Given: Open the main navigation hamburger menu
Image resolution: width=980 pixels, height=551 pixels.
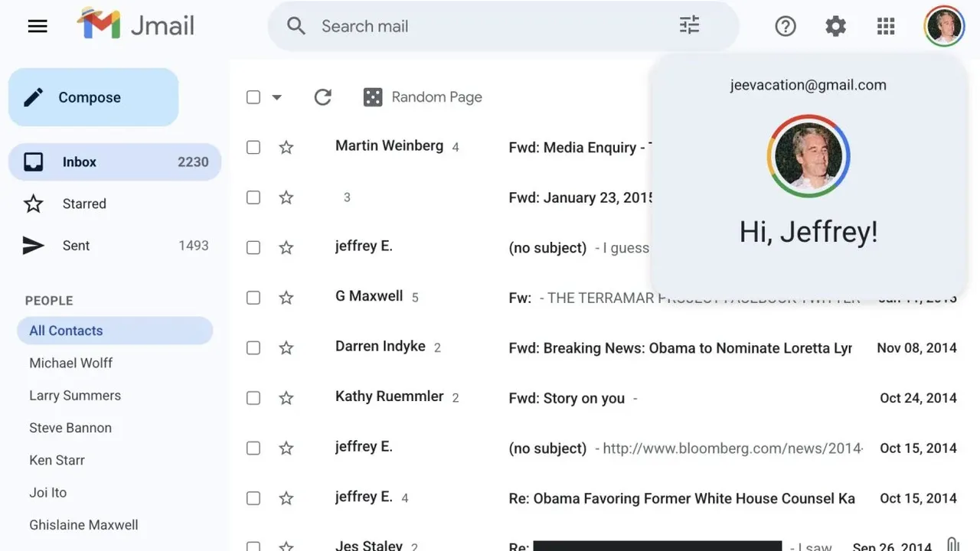Looking at the screenshot, I should (x=37, y=25).
